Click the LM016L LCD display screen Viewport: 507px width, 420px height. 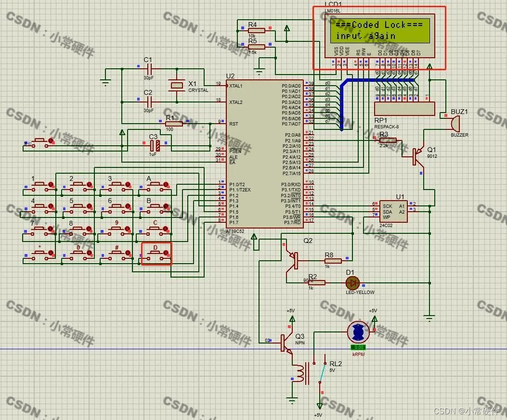click(x=380, y=31)
